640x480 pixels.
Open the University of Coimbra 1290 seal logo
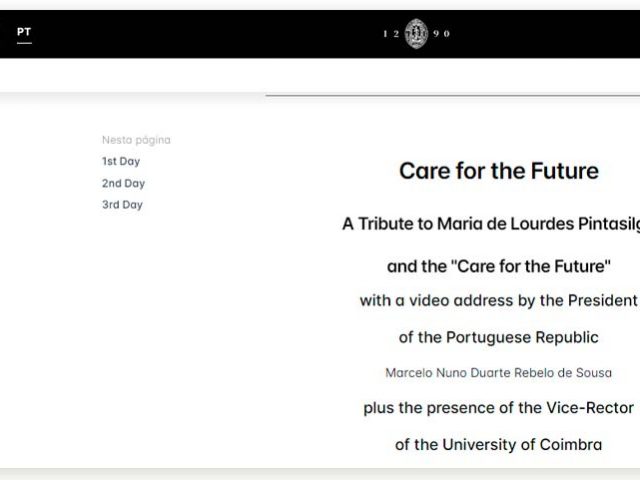pyautogui.click(x=416, y=34)
